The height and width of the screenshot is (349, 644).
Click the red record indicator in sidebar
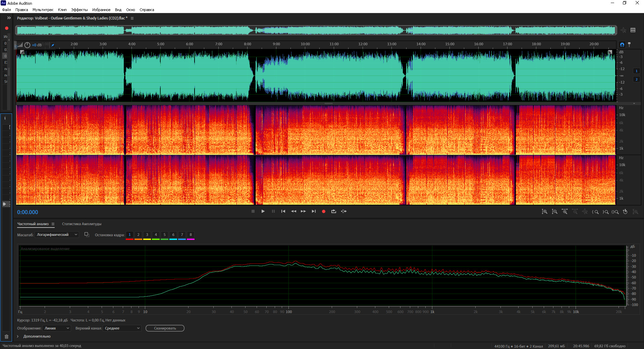click(6, 28)
